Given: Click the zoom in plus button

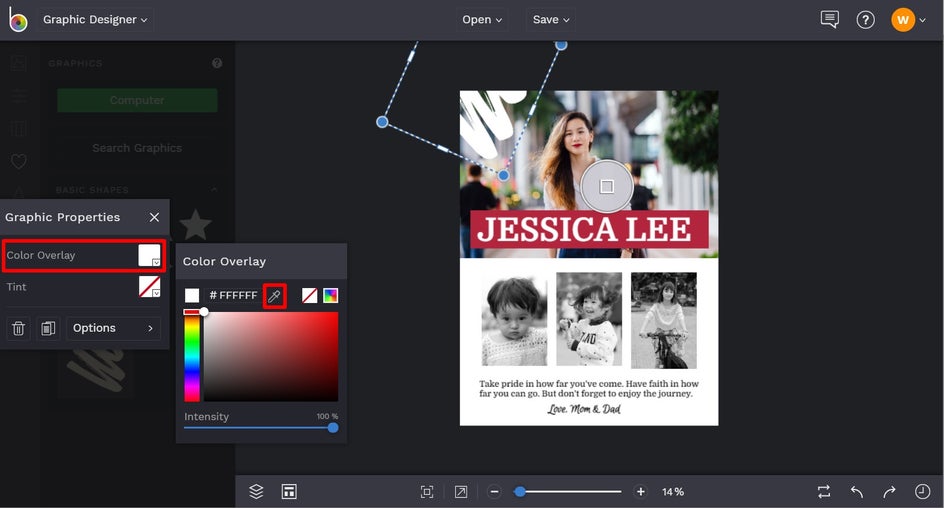Looking at the screenshot, I should coord(641,491).
